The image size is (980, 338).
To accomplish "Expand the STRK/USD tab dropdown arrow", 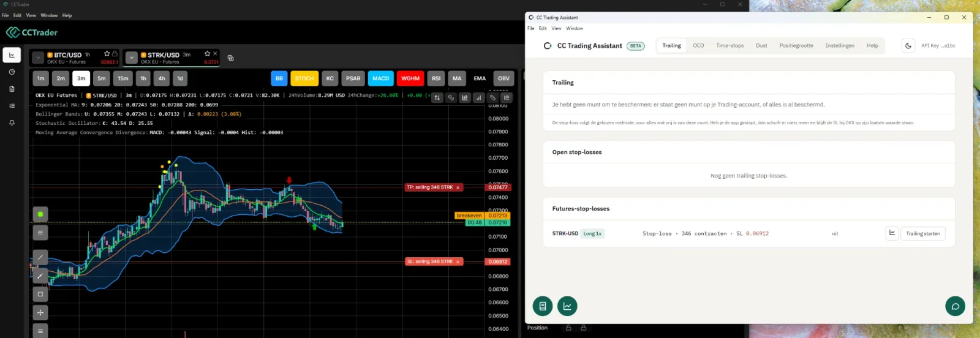I will pyautogui.click(x=131, y=58).
